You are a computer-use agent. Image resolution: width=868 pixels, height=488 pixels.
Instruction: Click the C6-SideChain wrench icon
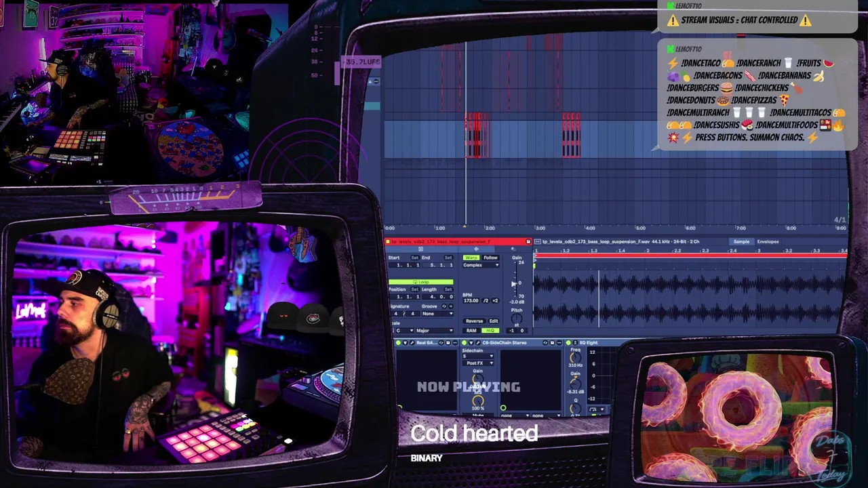coord(478,343)
